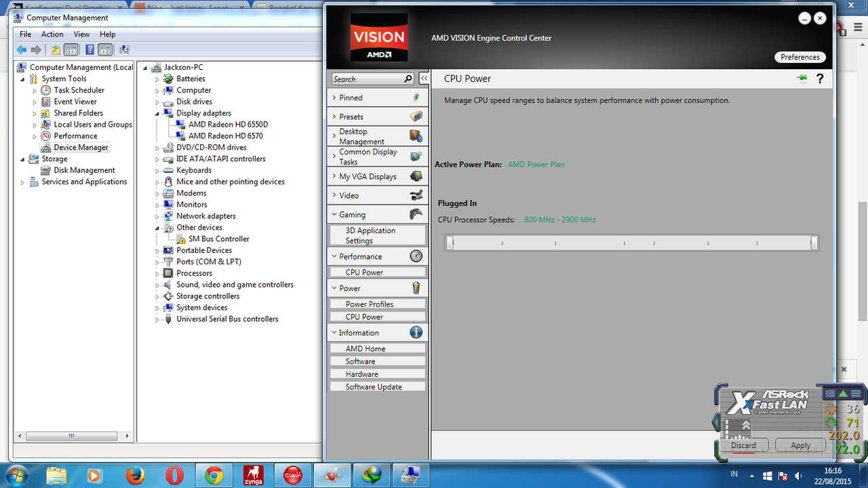Open the Action menu
The height and width of the screenshot is (488, 868).
[52, 34]
